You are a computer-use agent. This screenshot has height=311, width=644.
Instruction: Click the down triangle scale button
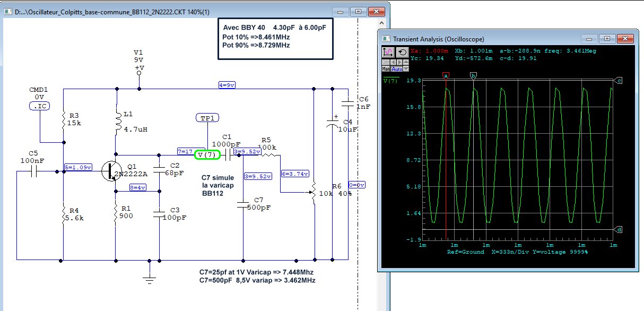pos(406,69)
